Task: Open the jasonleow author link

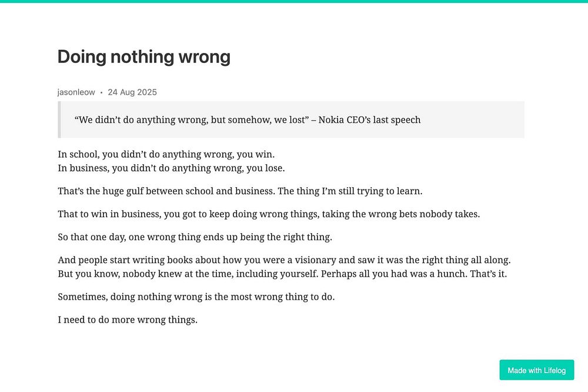Action: point(76,92)
